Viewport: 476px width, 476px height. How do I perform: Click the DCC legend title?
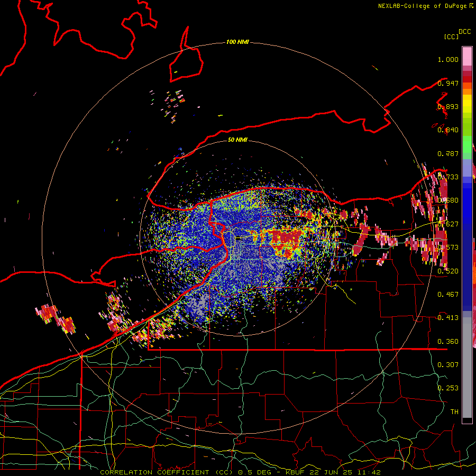464,32
